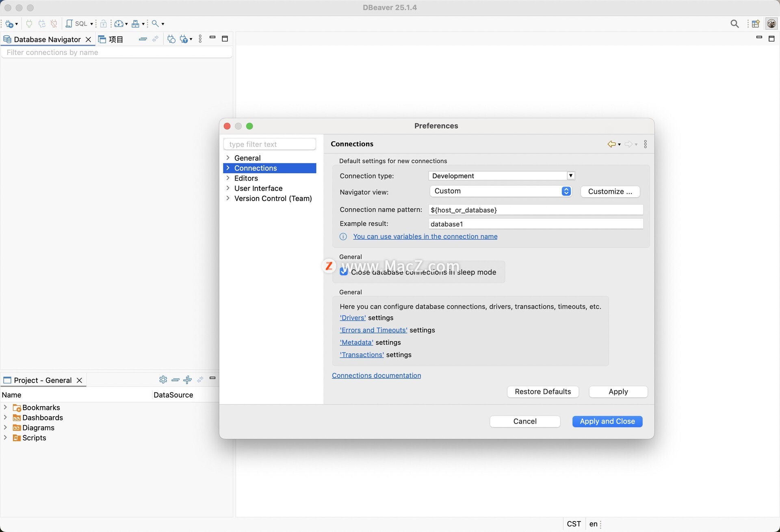Click the connection filter plug icon in Navigator
780x532 pixels.
tap(184, 39)
